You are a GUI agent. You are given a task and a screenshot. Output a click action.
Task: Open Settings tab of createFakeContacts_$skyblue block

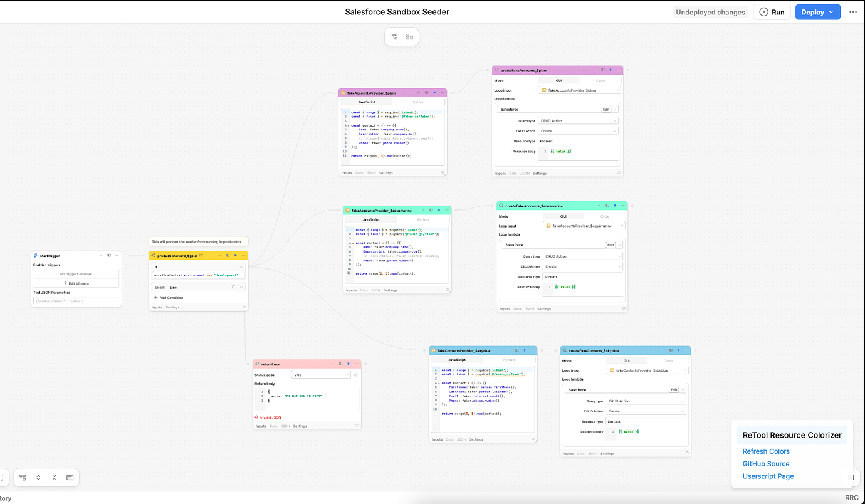click(x=607, y=453)
